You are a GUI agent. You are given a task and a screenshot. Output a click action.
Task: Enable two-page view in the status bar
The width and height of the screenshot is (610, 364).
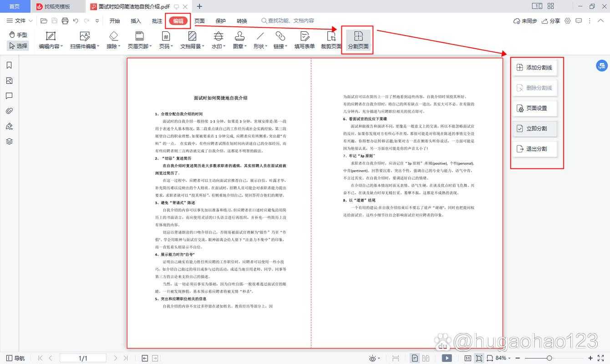[426, 358]
